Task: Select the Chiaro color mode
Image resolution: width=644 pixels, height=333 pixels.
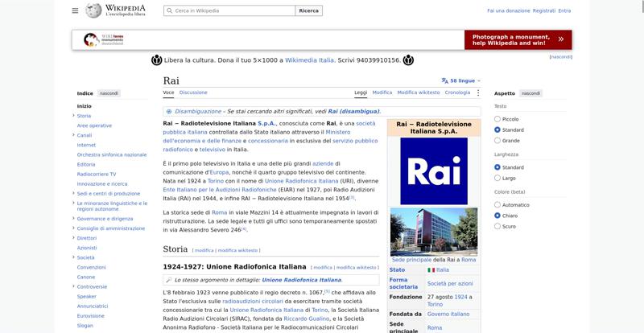Action: [x=497, y=216]
